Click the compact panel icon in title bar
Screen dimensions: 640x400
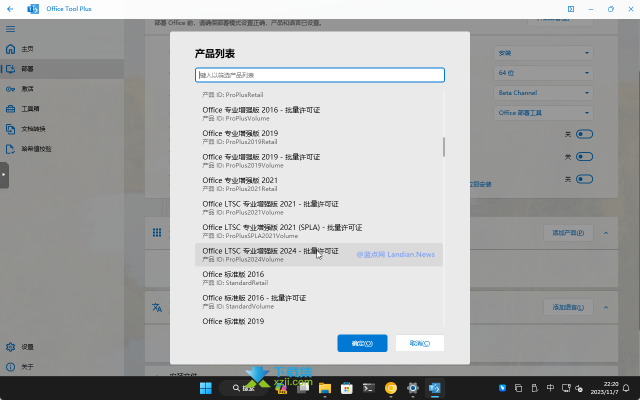click(571, 9)
